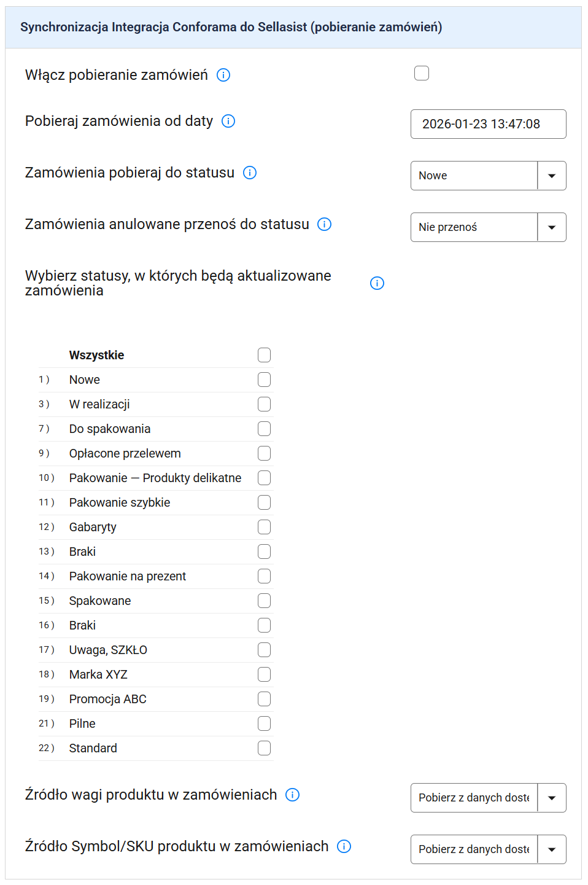The height and width of the screenshot is (885, 588).
Task: Tick the Pilne status checkbox
Action: tap(265, 723)
